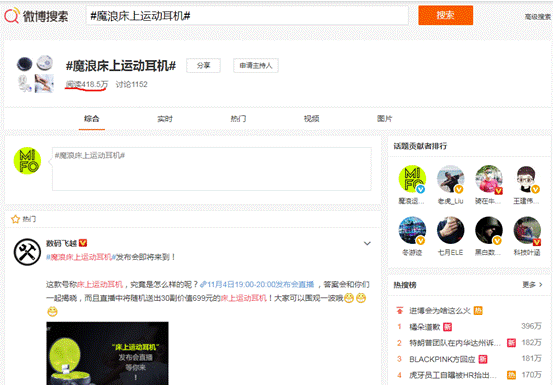Focus the search field with #魔浪床上运动耳机#
Viewport: 553px width, 385px height.
pos(247,16)
